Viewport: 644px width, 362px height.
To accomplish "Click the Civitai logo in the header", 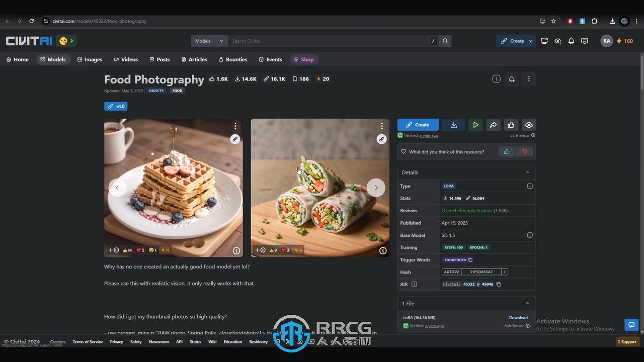I will [29, 41].
